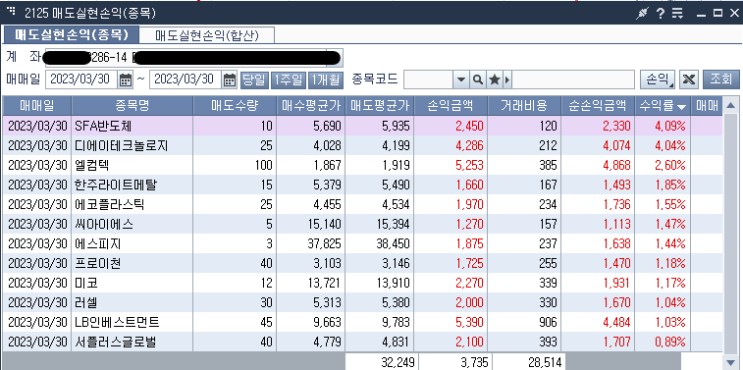This screenshot has width=743, height=370.
Task: Select the 씨아이에스 row
Action: (x=362, y=224)
